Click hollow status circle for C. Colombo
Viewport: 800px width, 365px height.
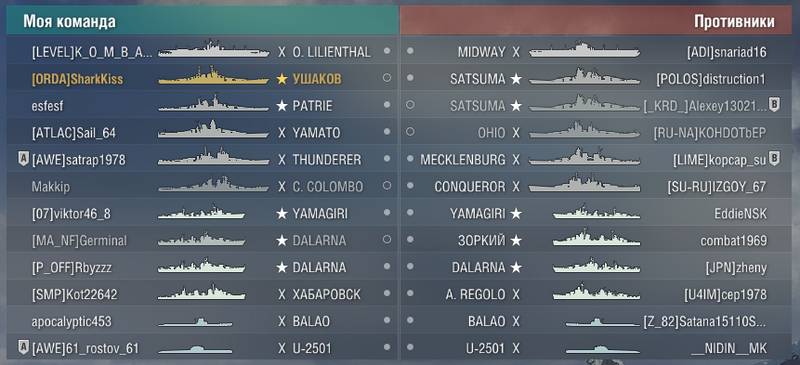click(x=387, y=186)
